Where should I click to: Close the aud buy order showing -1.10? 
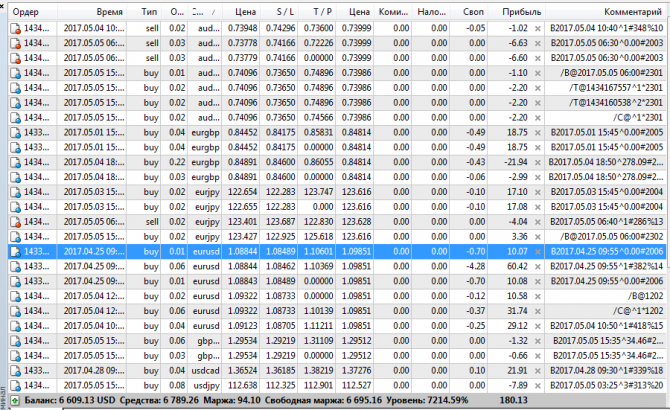point(538,73)
